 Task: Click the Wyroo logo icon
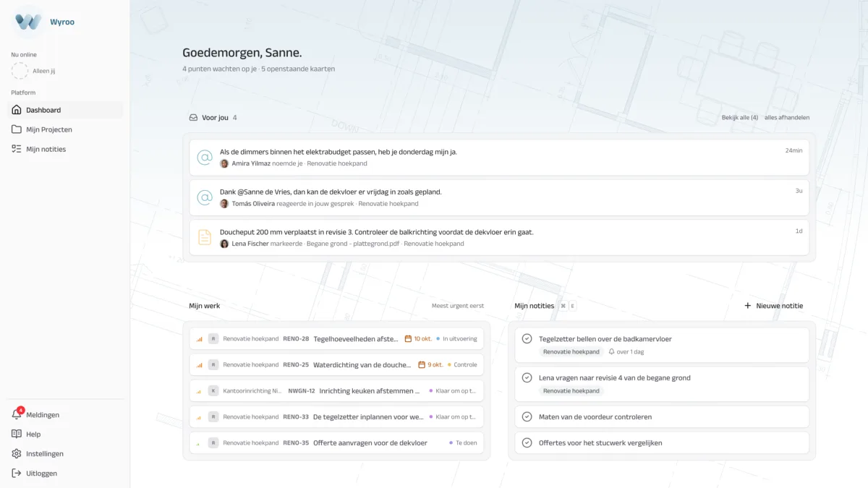(x=28, y=22)
